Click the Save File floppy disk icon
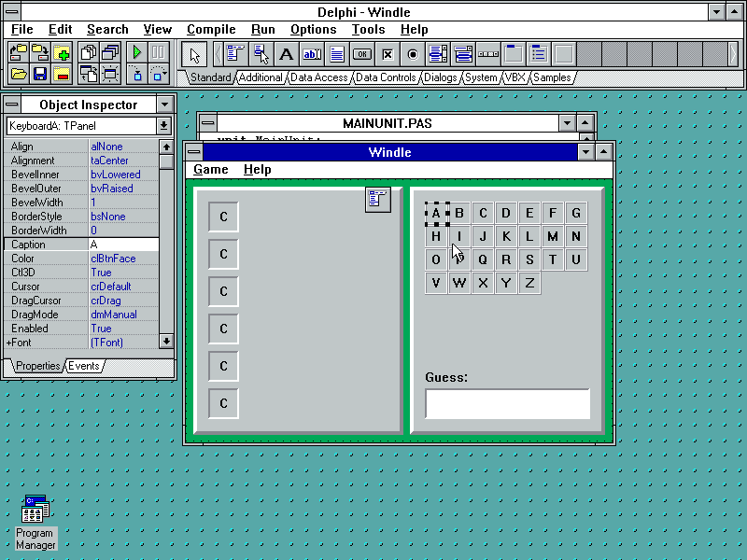This screenshot has height=560, width=747. coord(40,75)
